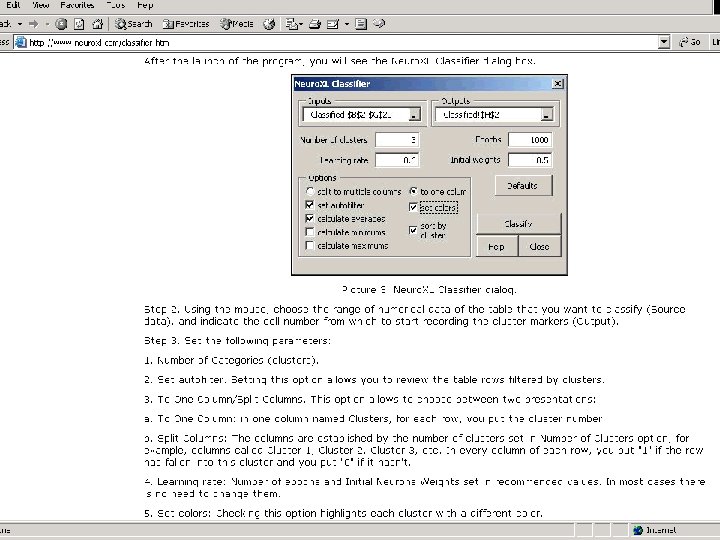Select to one column radio button
This screenshot has height=540, width=720.
(413, 191)
